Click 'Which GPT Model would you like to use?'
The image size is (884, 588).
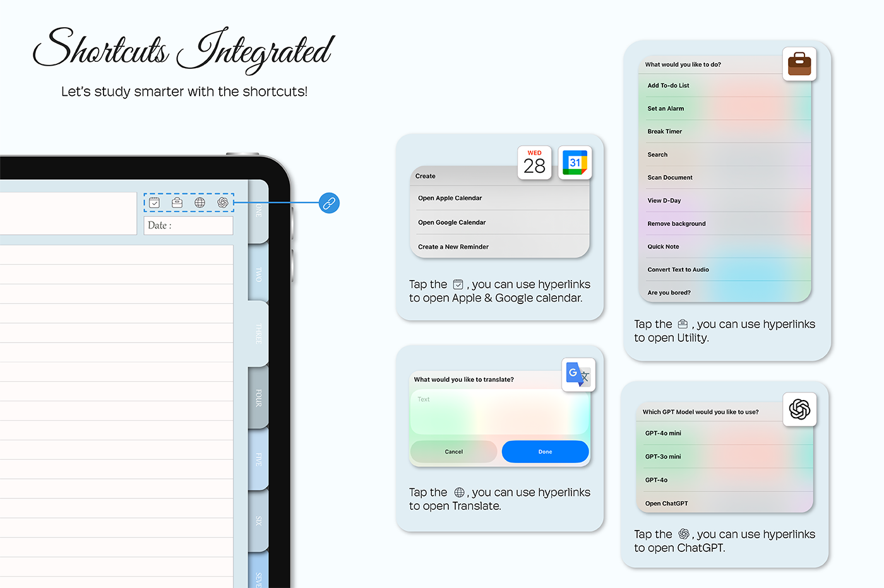click(x=701, y=412)
